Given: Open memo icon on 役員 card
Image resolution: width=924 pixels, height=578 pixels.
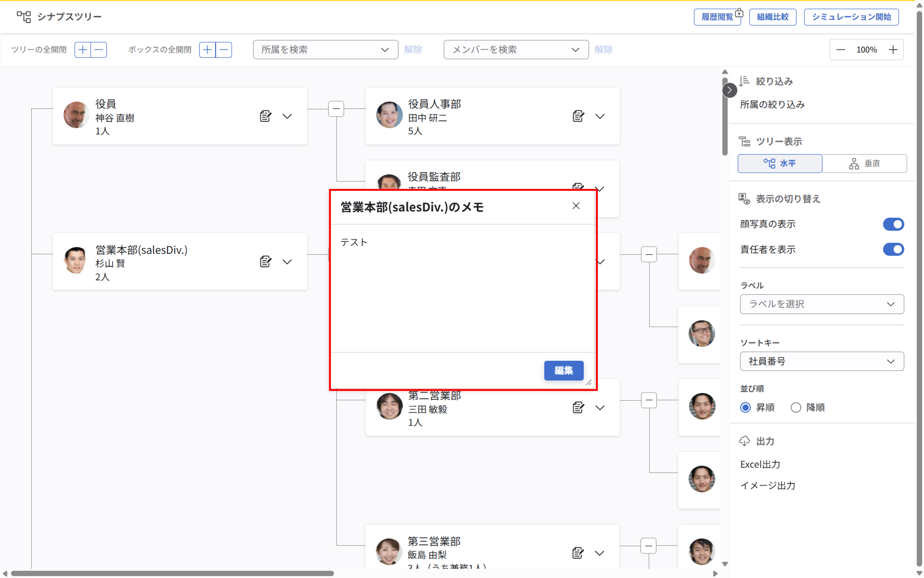Looking at the screenshot, I should [265, 116].
